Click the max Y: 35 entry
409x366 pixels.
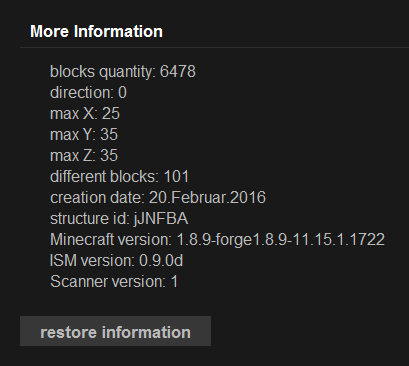(x=84, y=134)
